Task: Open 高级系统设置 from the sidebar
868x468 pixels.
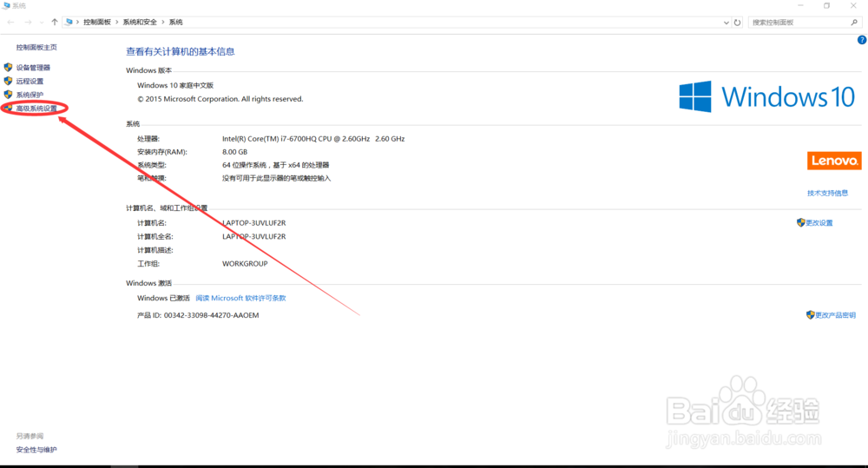Action: tap(36, 109)
